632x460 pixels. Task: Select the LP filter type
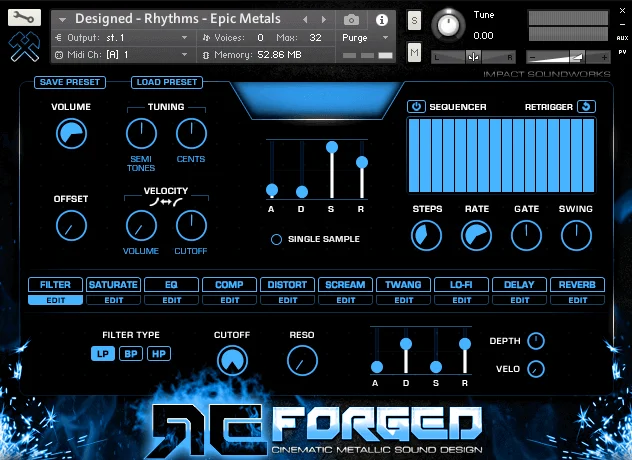(x=103, y=354)
